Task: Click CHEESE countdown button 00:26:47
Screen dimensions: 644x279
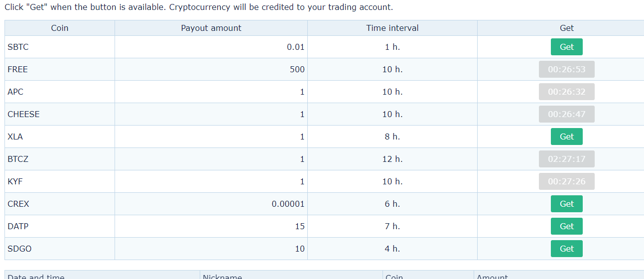Action: (566, 114)
